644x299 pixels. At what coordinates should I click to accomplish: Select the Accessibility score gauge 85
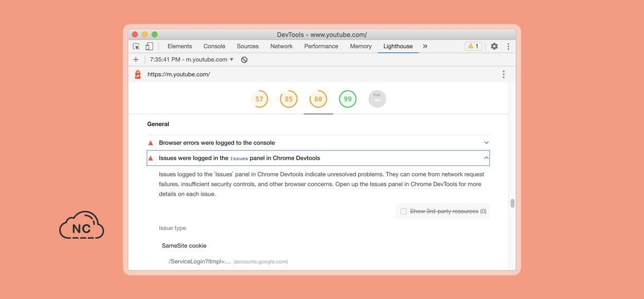pos(289,99)
